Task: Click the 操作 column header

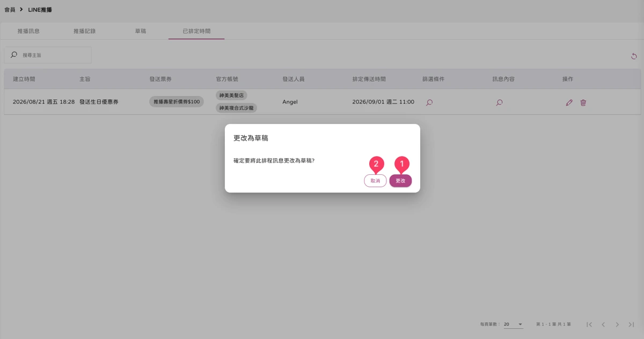Action: (x=568, y=79)
